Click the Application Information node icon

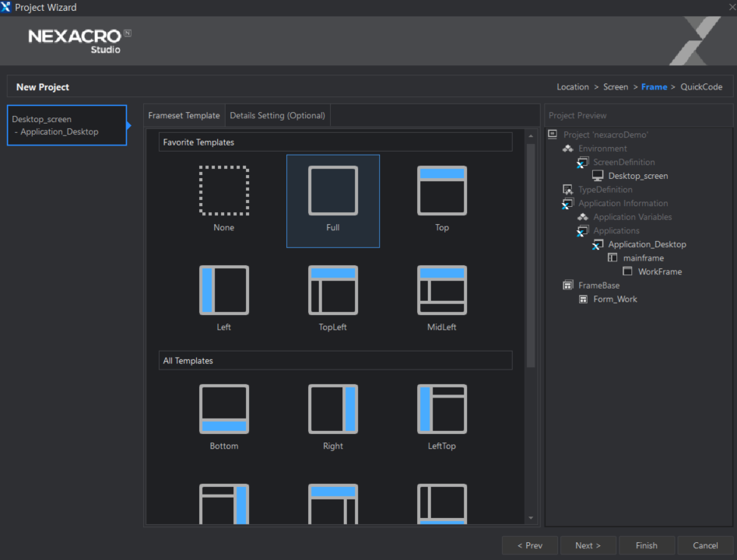click(568, 204)
